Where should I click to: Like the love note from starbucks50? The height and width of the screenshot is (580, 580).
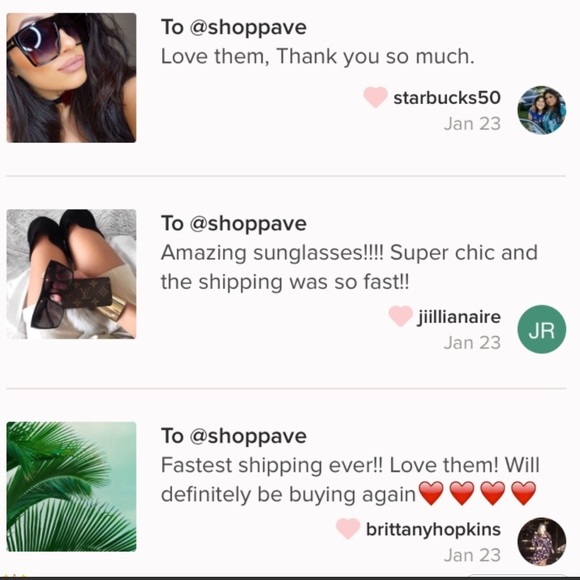[x=375, y=97]
